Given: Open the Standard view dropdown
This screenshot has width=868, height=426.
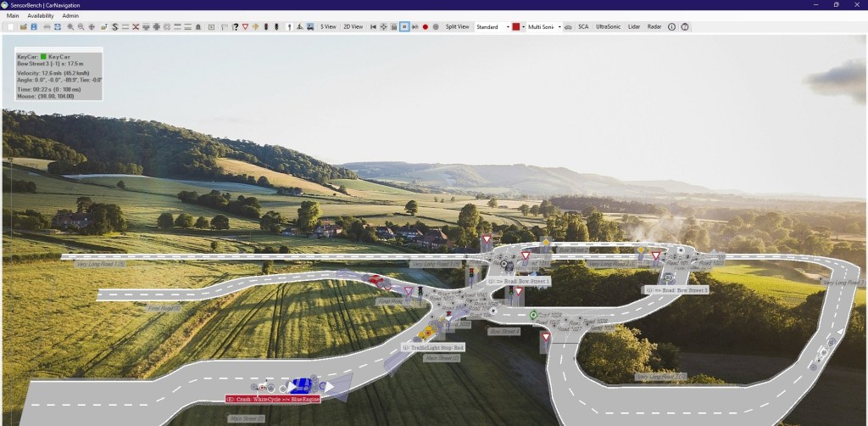Looking at the screenshot, I should coord(492,27).
